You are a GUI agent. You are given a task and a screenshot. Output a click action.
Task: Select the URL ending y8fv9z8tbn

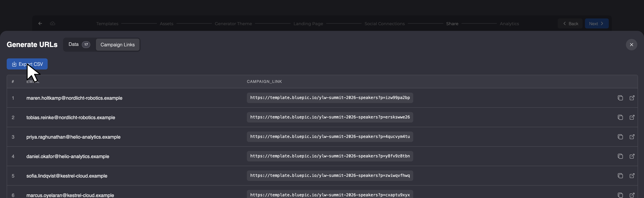pos(330,156)
